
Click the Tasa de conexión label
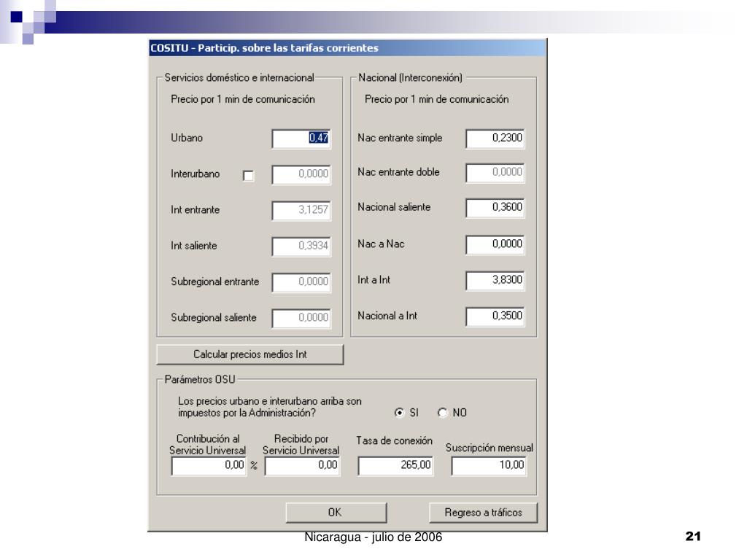click(x=395, y=441)
